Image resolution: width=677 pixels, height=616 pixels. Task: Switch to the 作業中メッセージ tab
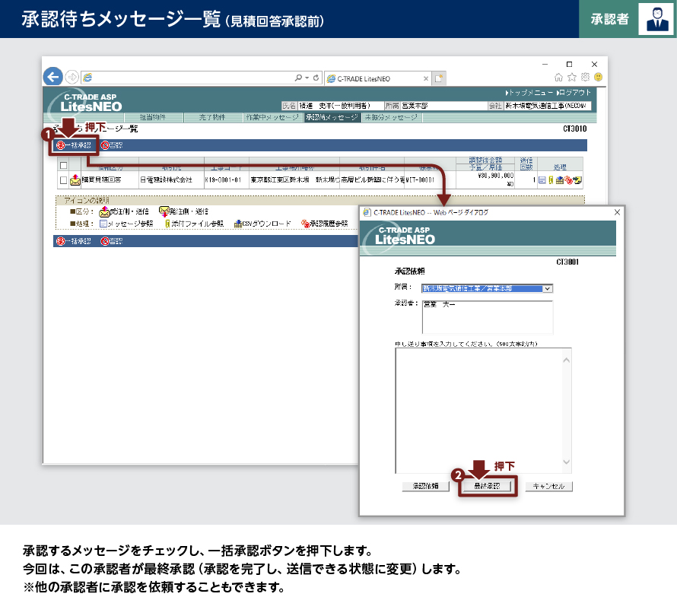[272, 118]
